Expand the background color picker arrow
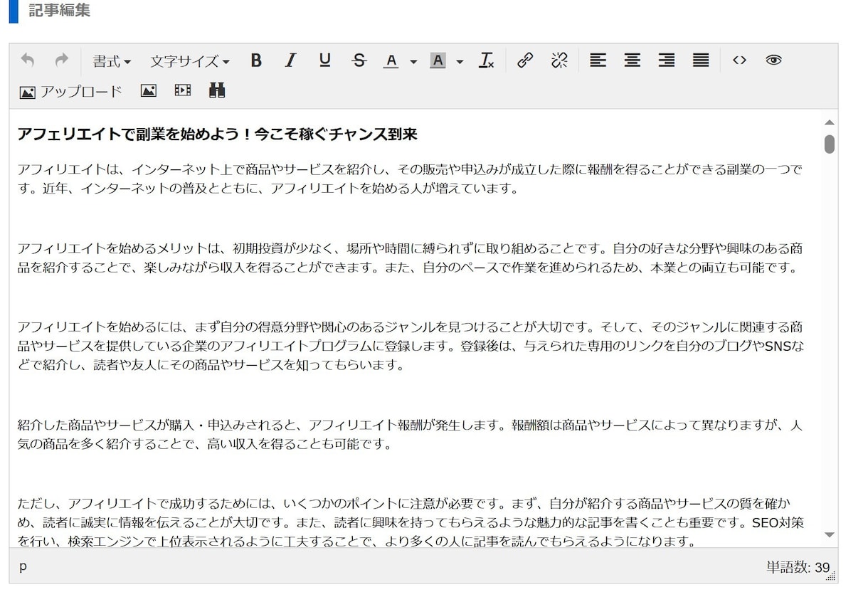 click(x=459, y=62)
